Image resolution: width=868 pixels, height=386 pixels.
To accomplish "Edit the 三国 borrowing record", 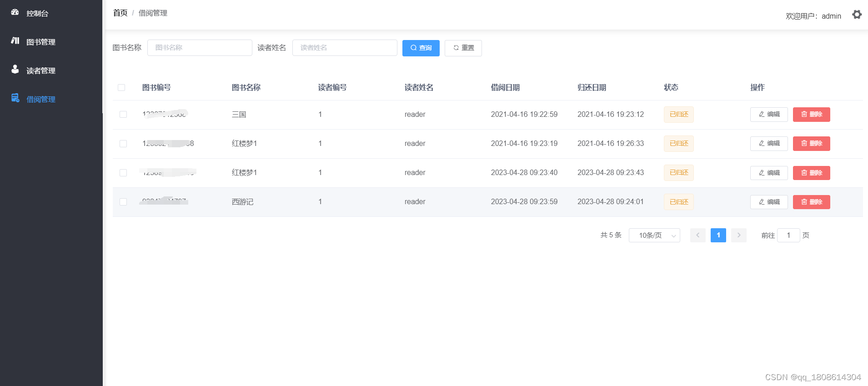I will [x=768, y=115].
